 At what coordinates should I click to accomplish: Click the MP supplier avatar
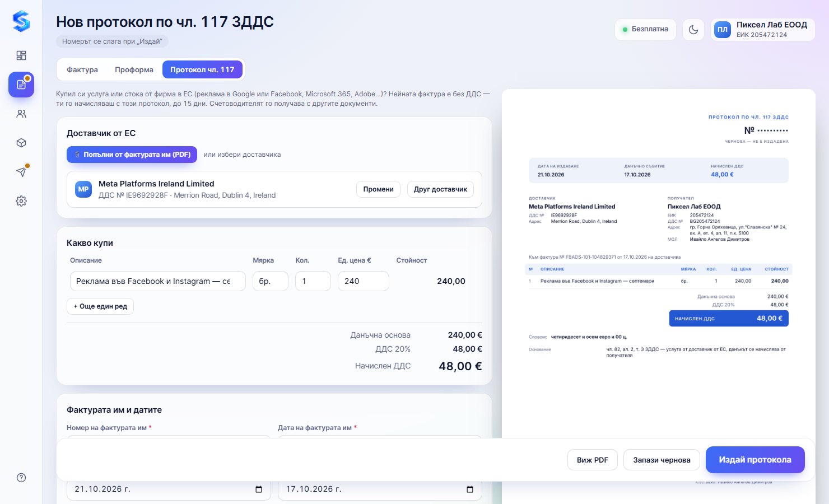tap(83, 189)
